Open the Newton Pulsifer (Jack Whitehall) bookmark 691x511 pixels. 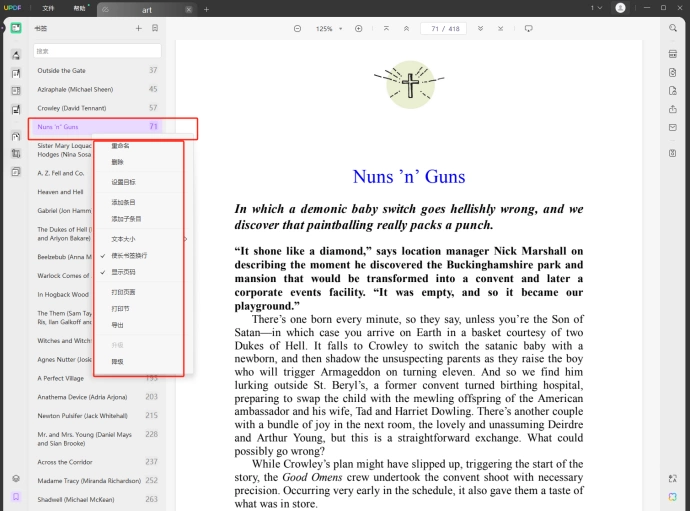pyautogui.click(x=97, y=415)
